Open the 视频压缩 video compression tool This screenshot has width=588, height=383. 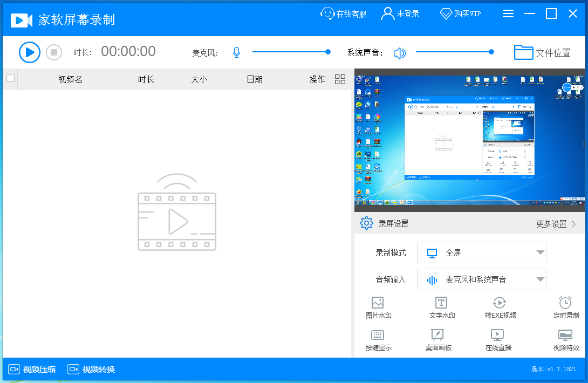(x=32, y=370)
